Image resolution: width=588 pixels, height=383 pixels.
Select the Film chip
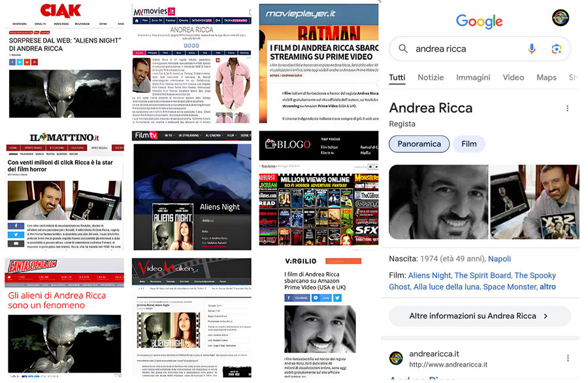coord(468,144)
